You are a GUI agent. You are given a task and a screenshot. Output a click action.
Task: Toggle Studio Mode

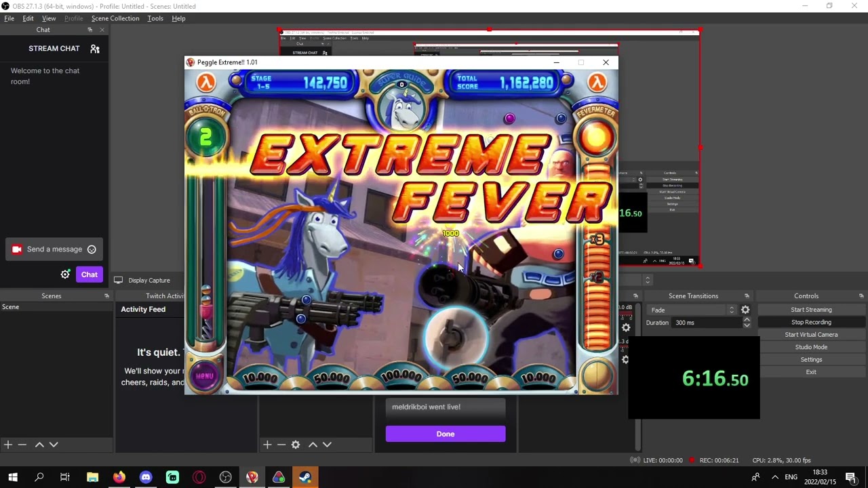pyautogui.click(x=811, y=347)
